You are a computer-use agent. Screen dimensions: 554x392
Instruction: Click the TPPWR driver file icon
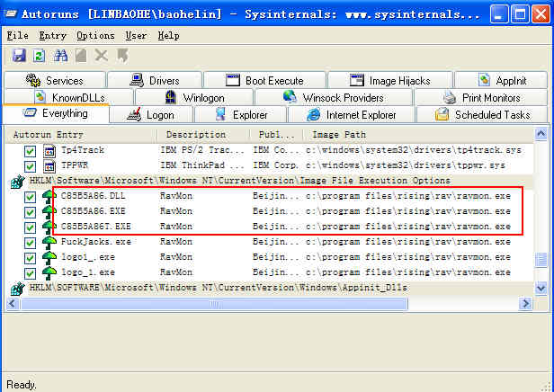[49, 166]
